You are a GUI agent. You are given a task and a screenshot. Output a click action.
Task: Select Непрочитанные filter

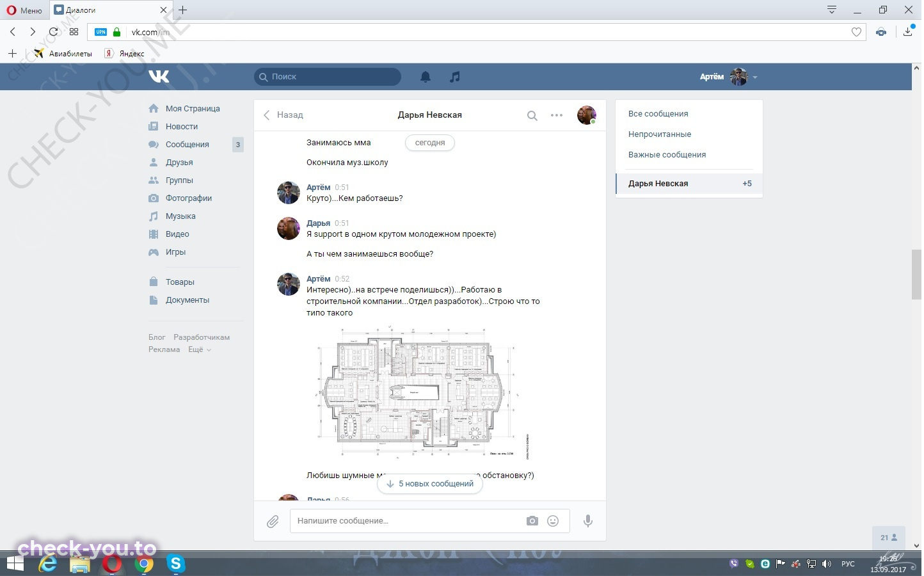click(x=660, y=134)
